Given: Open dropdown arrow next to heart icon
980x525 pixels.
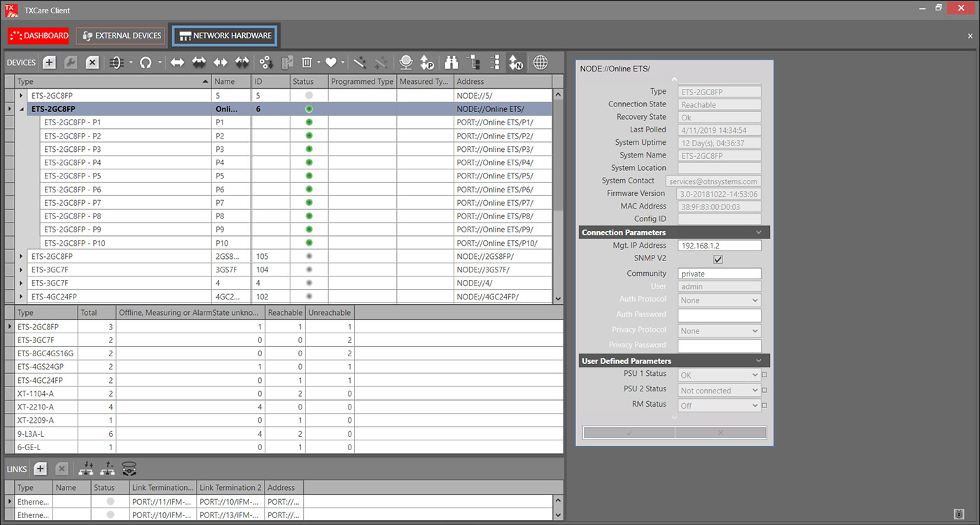Looking at the screenshot, I should coord(342,62).
